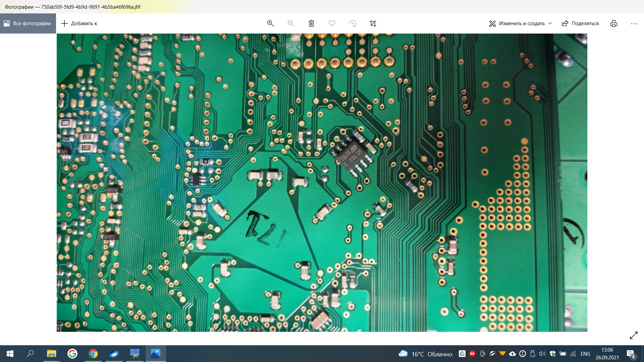This screenshot has height=362, width=644.
Task: Switch the ENG input language indicator
Action: click(x=585, y=354)
